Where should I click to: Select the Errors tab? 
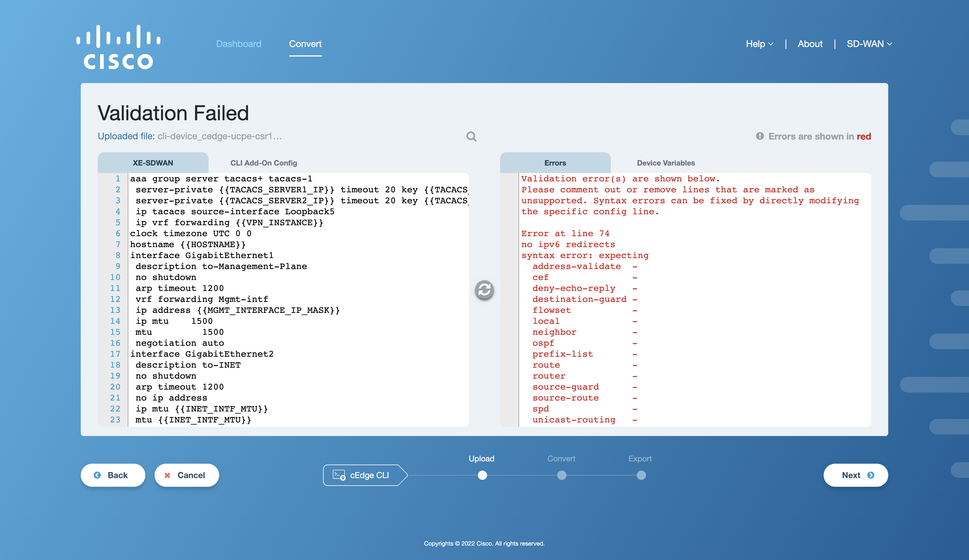pos(555,163)
